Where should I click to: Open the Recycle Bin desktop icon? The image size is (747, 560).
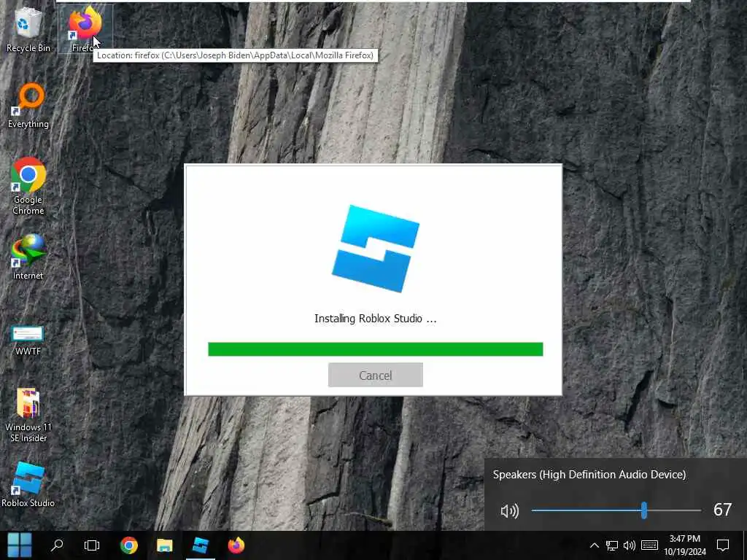click(x=28, y=29)
